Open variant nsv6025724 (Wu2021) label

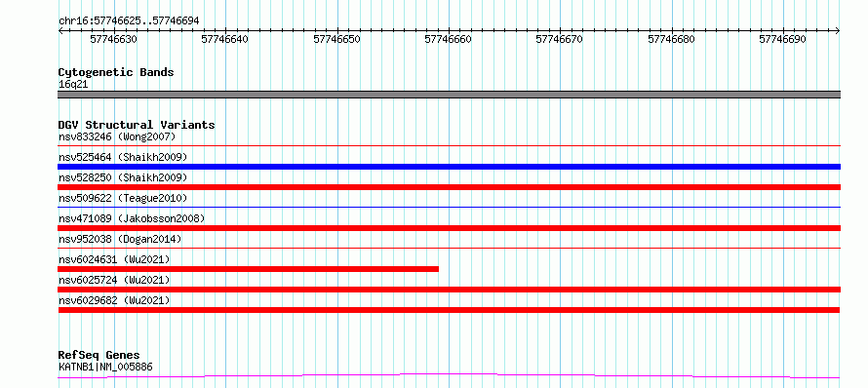click(114, 280)
